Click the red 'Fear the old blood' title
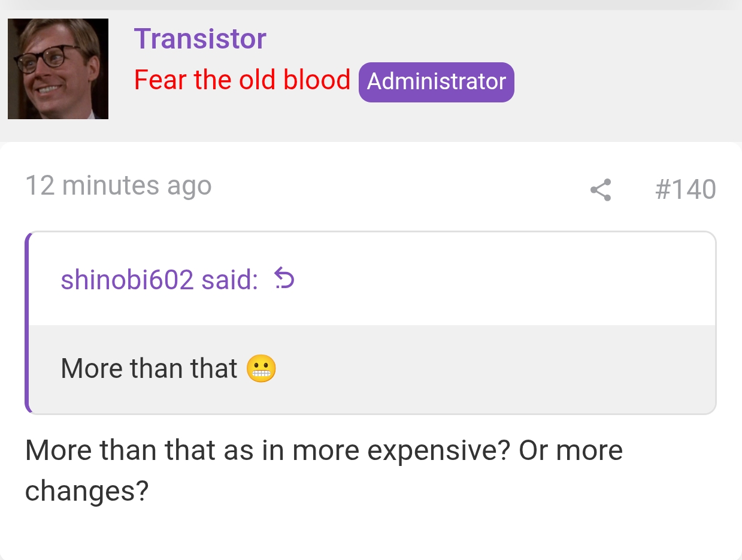 point(242,80)
